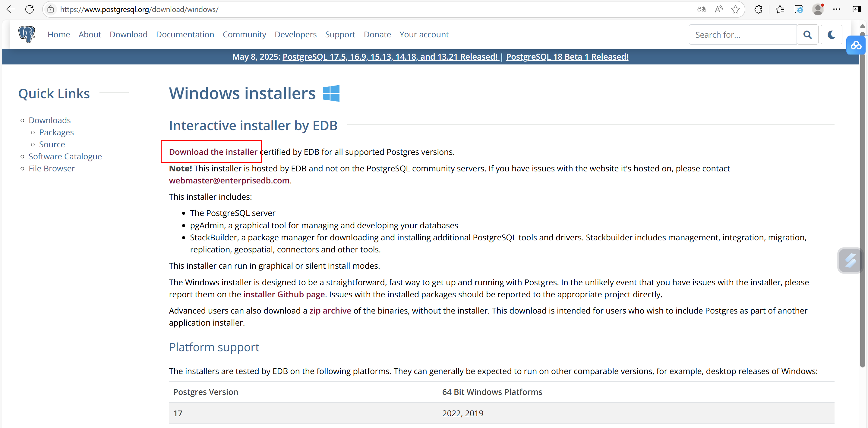
Task: Click the PostgreSQL elephant logo
Action: [27, 34]
